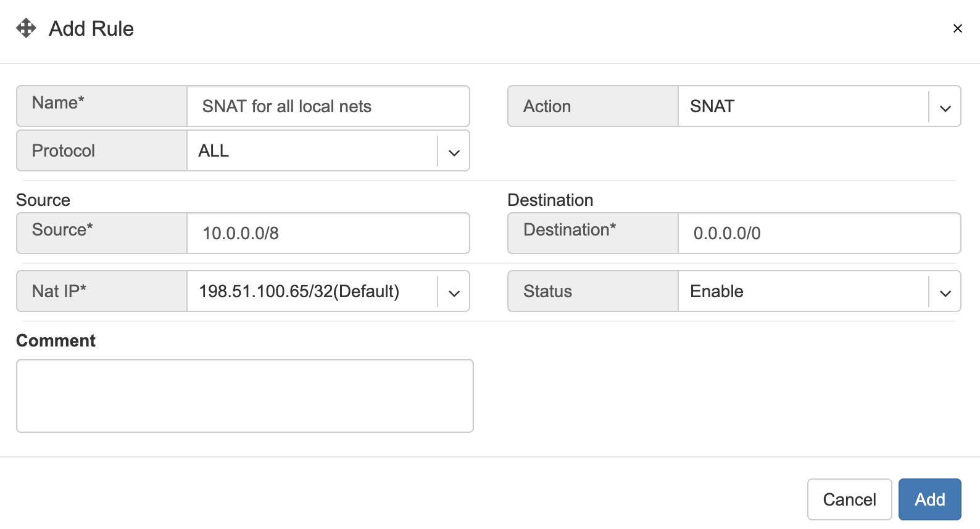Open the Action select showing SNAT
Screen dimensions: 980x529
click(x=802, y=107)
